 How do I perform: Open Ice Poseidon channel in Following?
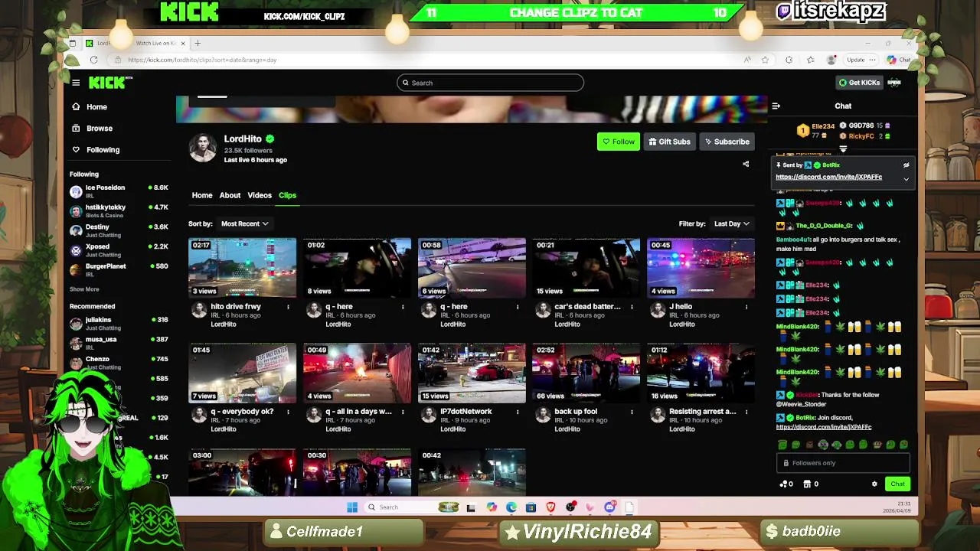pos(119,191)
